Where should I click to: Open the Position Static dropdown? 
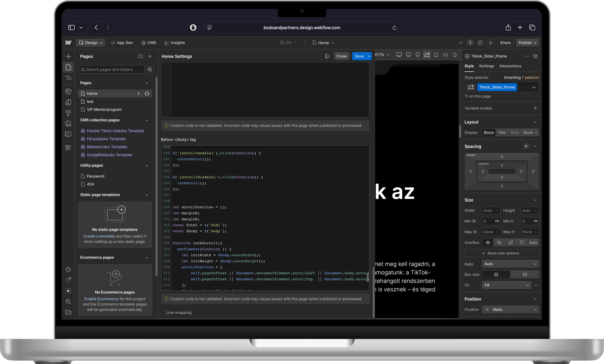510,309
